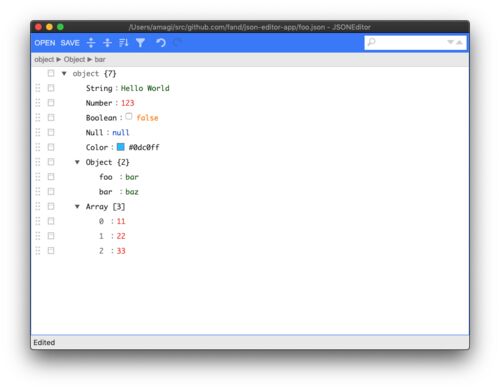The image size is (500, 390).
Task: Grab the drag handle of Array [3] row
Action: tap(38, 206)
